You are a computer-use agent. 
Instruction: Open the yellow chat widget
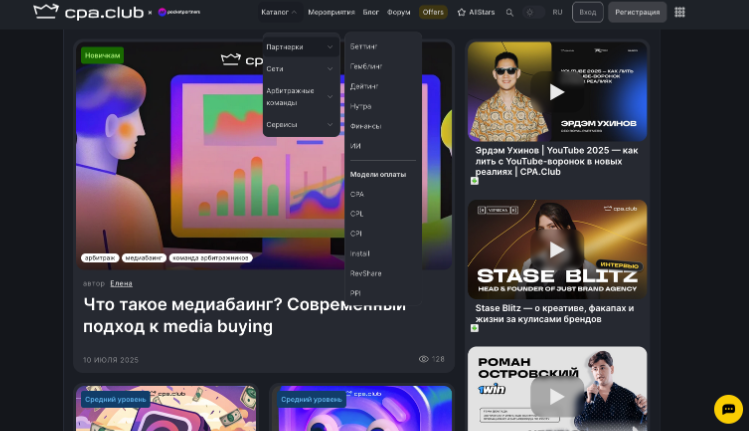tap(728, 409)
